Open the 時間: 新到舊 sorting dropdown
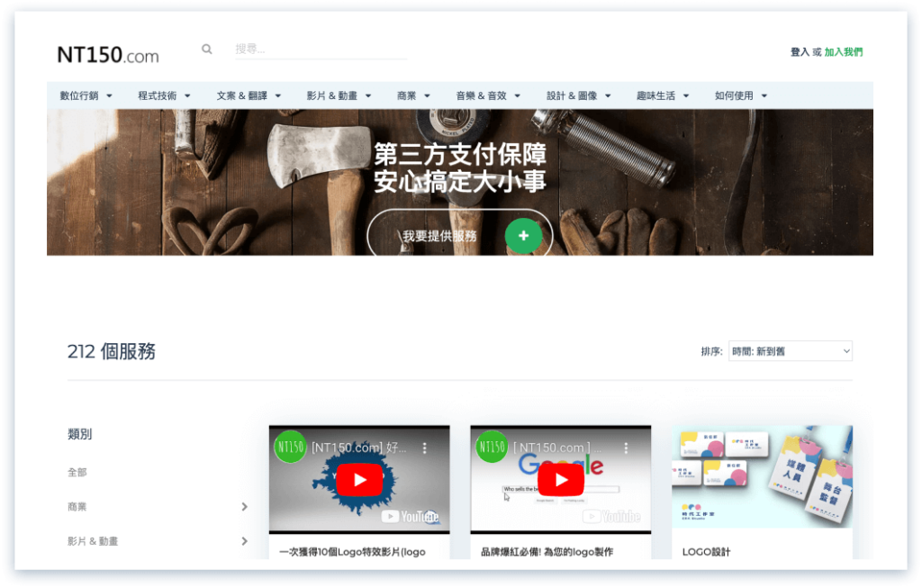922x588 pixels. point(790,350)
